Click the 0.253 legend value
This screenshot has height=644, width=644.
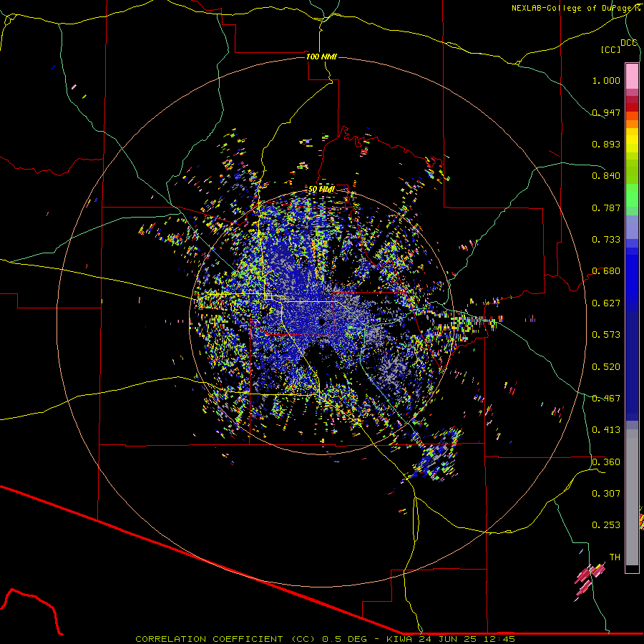(x=606, y=525)
